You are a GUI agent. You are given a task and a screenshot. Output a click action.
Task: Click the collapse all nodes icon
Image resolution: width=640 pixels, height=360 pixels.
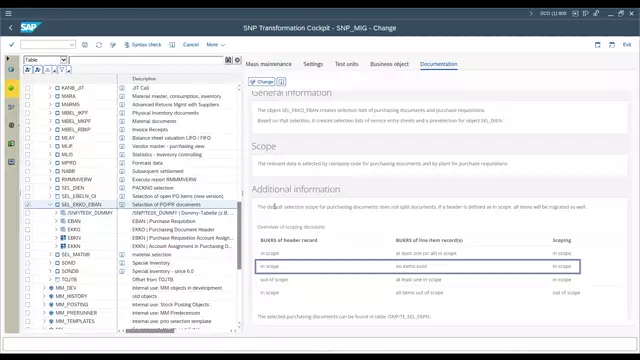click(38, 70)
